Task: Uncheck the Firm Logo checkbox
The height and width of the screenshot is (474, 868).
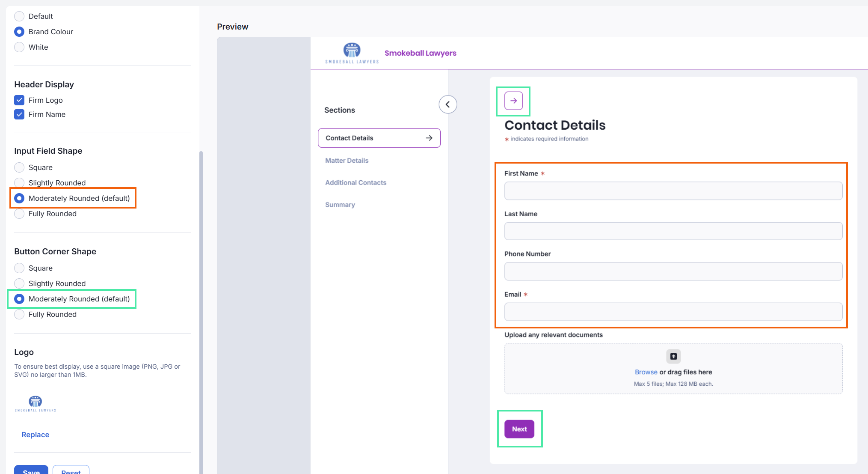Action: click(x=19, y=100)
